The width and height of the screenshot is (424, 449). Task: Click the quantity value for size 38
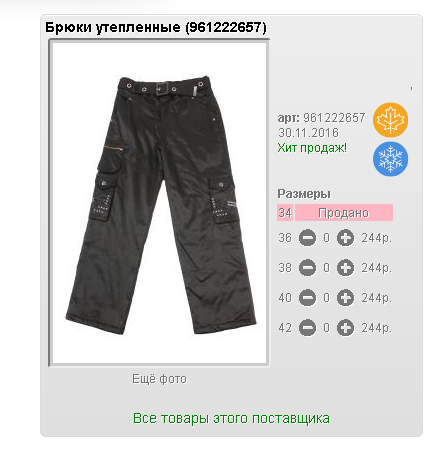(x=326, y=268)
